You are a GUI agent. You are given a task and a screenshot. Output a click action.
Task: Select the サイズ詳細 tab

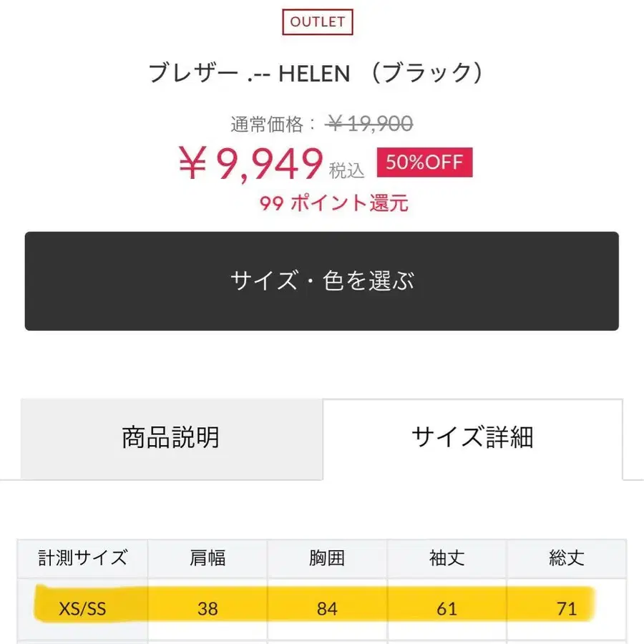(x=472, y=439)
